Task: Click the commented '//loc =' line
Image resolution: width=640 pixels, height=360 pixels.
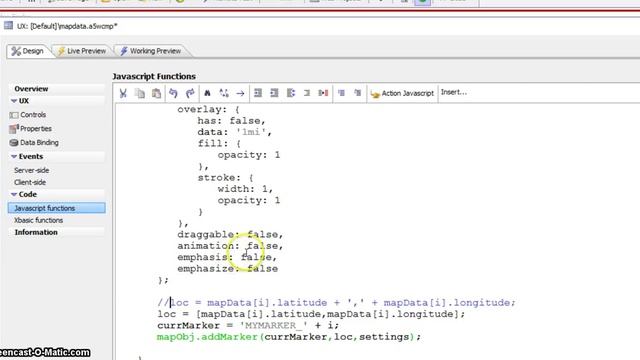Action: 336,303
